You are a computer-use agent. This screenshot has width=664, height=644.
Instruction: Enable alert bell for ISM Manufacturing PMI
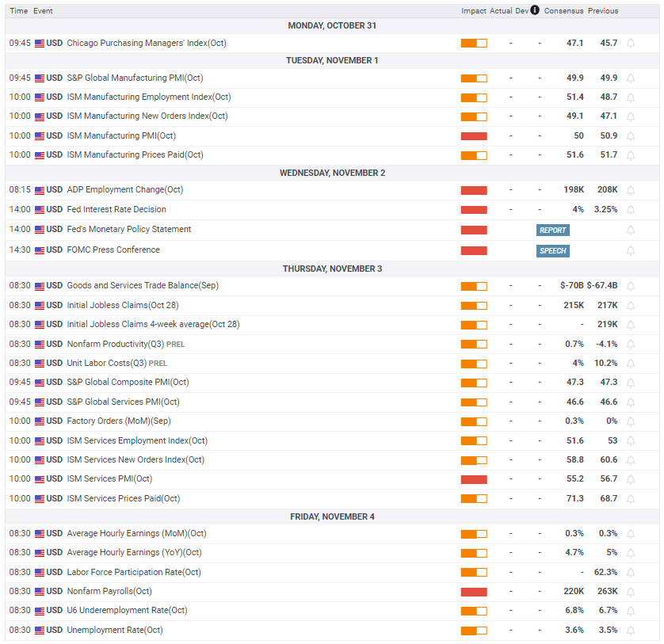click(x=630, y=136)
